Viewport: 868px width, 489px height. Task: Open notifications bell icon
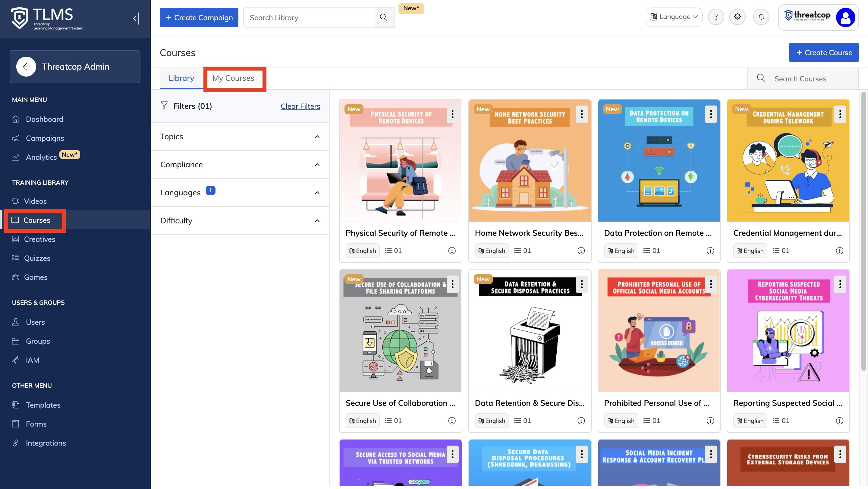pyautogui.click(x=761, y=17)
